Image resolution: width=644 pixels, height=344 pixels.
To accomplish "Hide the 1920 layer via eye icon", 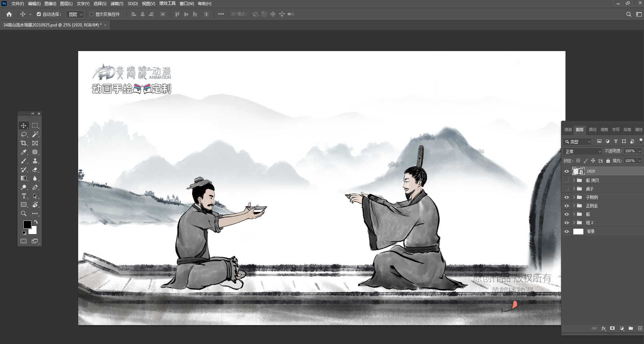I will (x=567, y=171).
